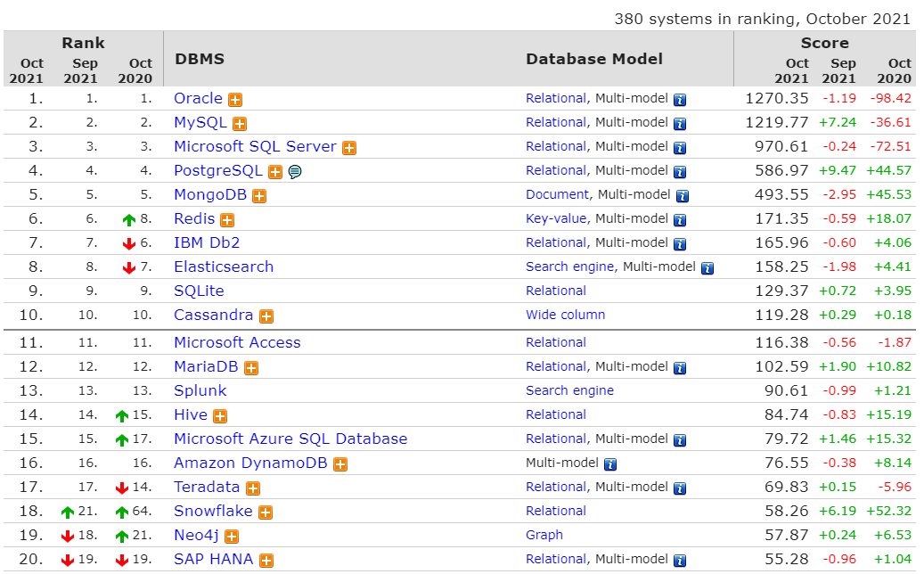924x574 pixels.
Task: Click the Search engine link in Splunk row
Action: tap(570, 391)
